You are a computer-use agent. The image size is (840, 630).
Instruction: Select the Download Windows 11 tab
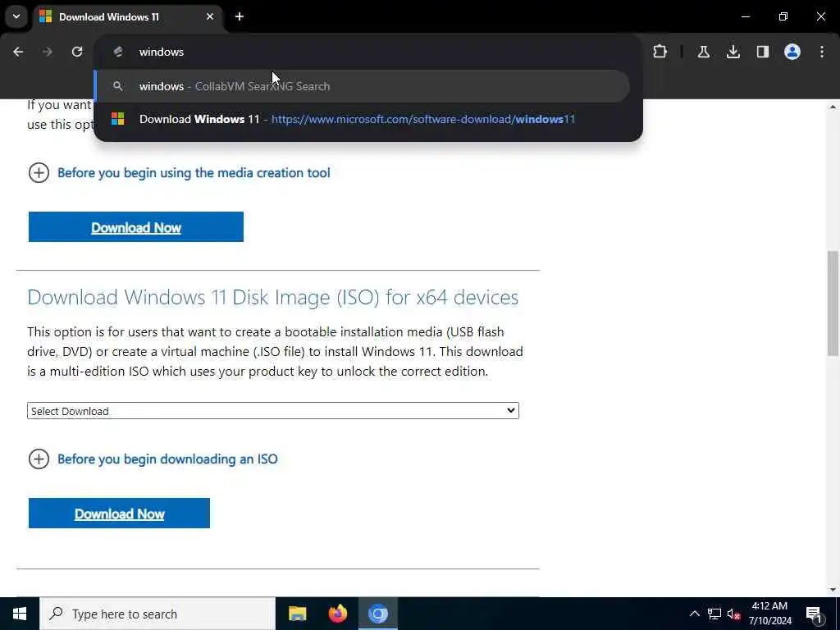tap(127, 17)
